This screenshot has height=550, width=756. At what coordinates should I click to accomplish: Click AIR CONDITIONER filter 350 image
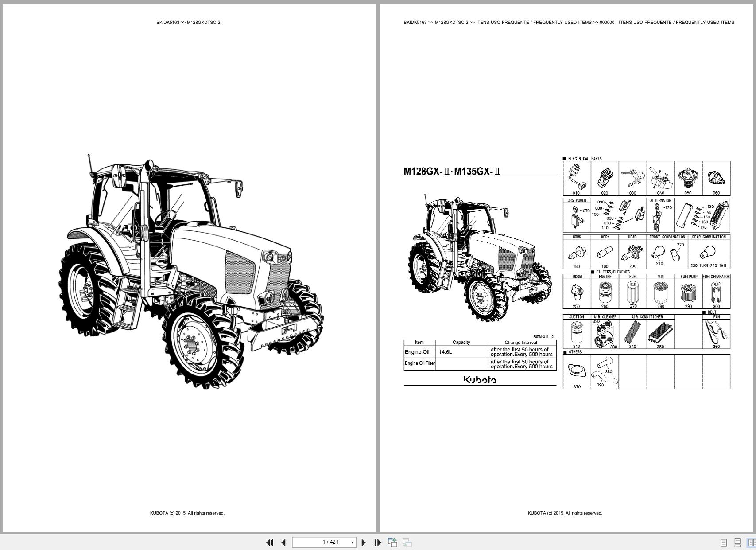(x=660, y=332)
